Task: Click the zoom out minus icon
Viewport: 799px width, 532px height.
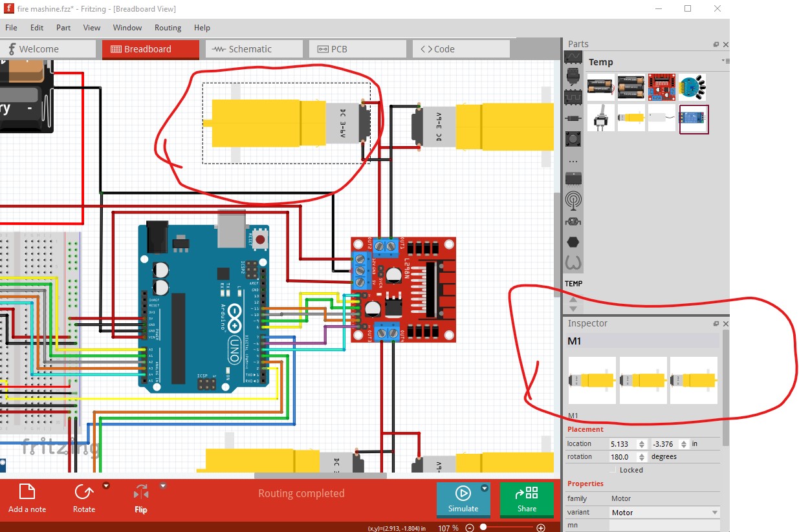Action: 470,527
